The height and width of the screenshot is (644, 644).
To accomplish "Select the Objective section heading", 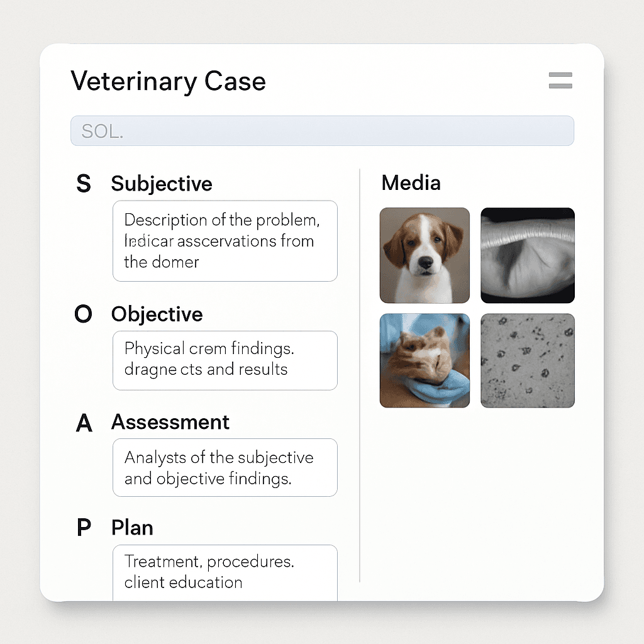I will 156,314.
